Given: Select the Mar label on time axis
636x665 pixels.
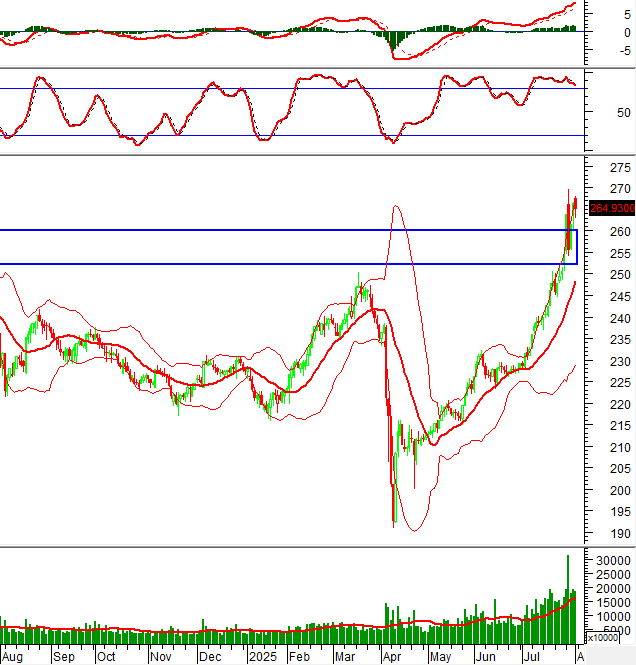Looking at the screenshot, I should (x=345, y=657).
